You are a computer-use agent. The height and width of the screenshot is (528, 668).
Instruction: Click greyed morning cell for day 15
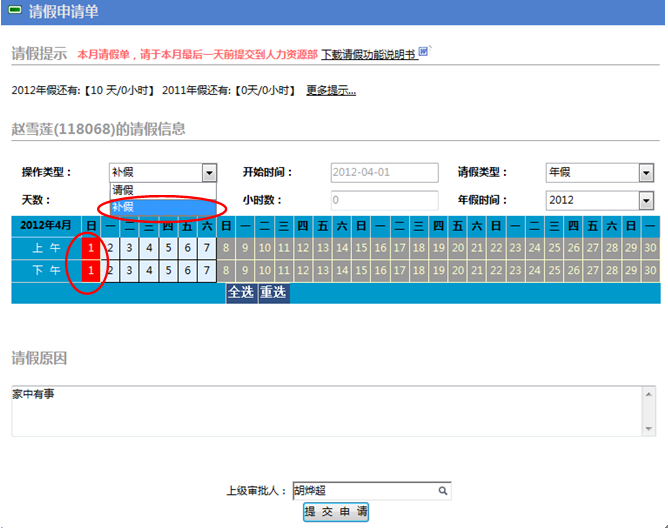(x=361, y=248)
